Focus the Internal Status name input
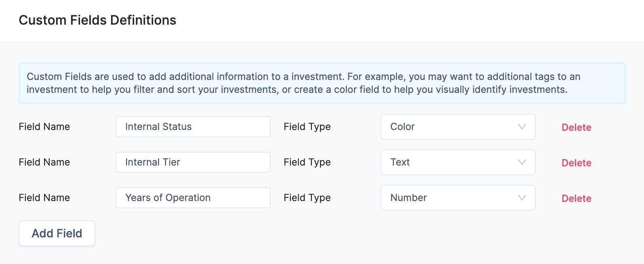Image resolution: width=644 pixels, height=264 pixels. (193, 127)
